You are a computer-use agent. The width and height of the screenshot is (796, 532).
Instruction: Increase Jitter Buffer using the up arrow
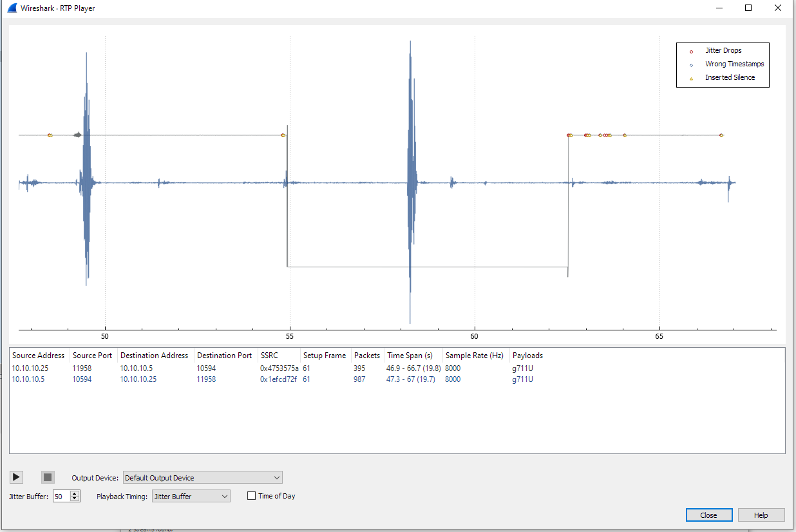pyautogui.click(x=75, y=493)
